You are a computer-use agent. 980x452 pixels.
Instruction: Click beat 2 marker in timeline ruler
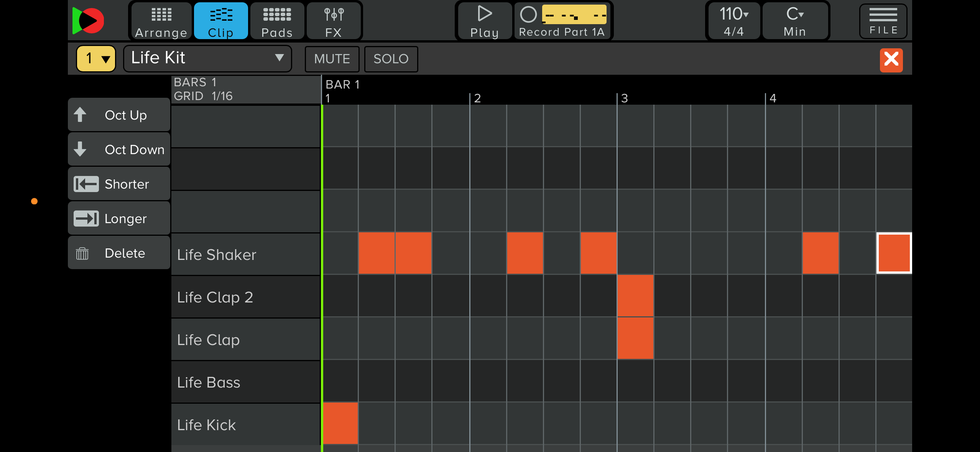click(477, 98)
